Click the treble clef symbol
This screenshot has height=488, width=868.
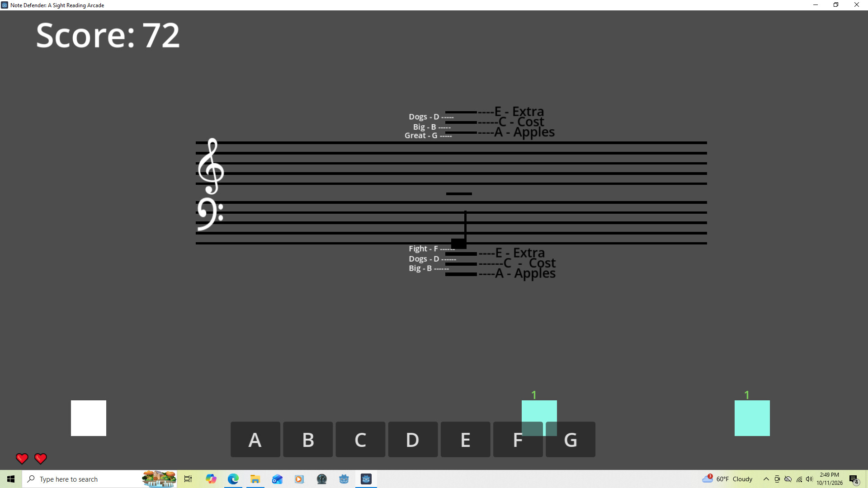click(211, 166)
